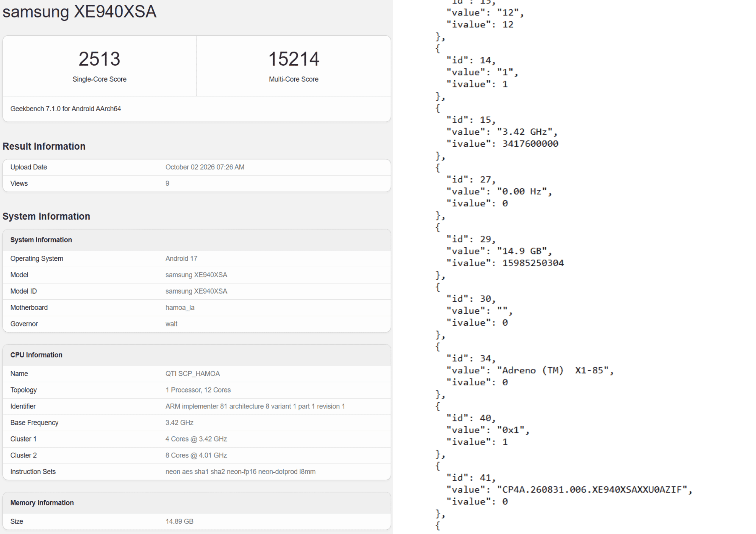Viewport: 756px width, 534px height.
Task: Click the 'Result Information' heading
Action: click(44, 146)
